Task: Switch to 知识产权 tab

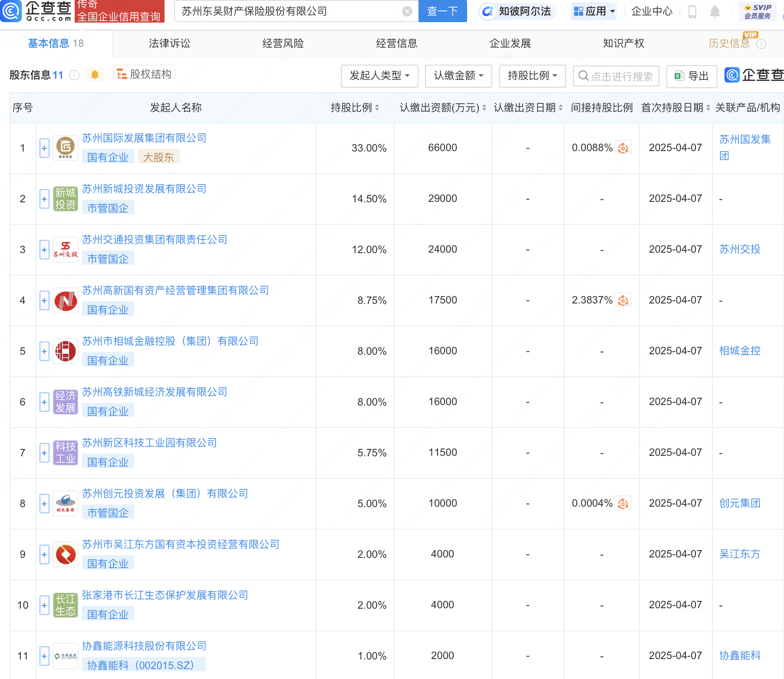Action: pyautogui.click(x=623, y=43)
